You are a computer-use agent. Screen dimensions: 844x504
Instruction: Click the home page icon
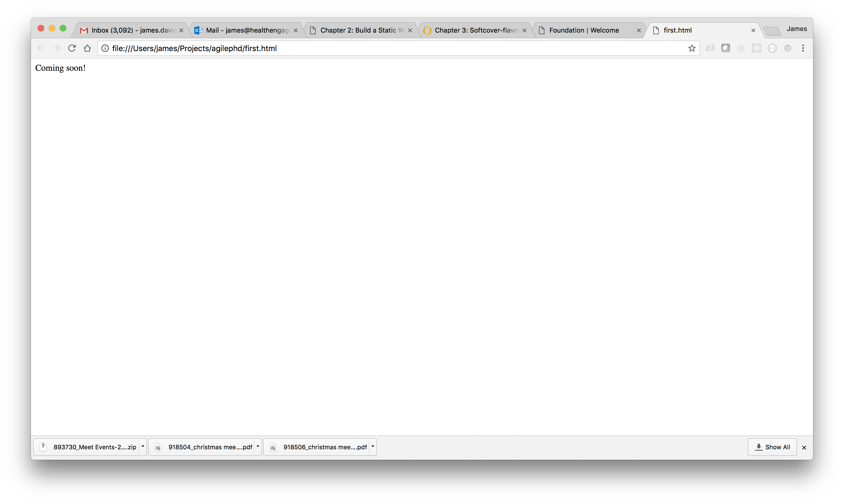pyautogui.click(x=87, y=48)
